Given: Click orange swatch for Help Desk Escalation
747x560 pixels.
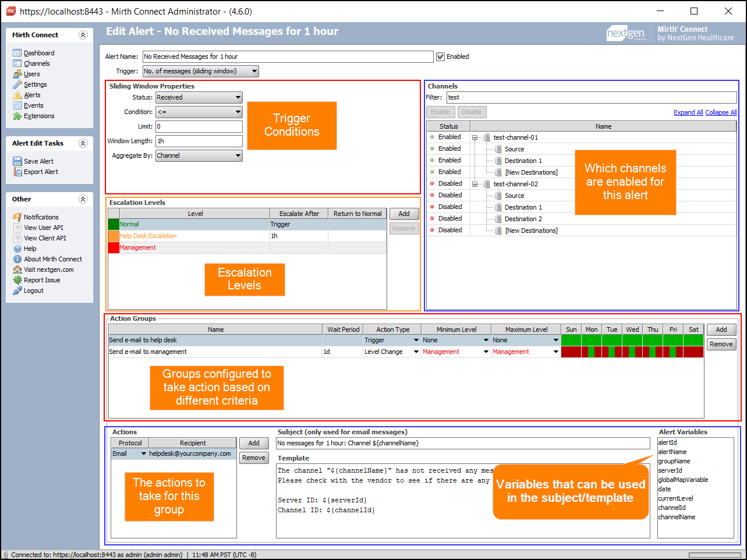Looking at the screenshot, I should pos(114,236).
